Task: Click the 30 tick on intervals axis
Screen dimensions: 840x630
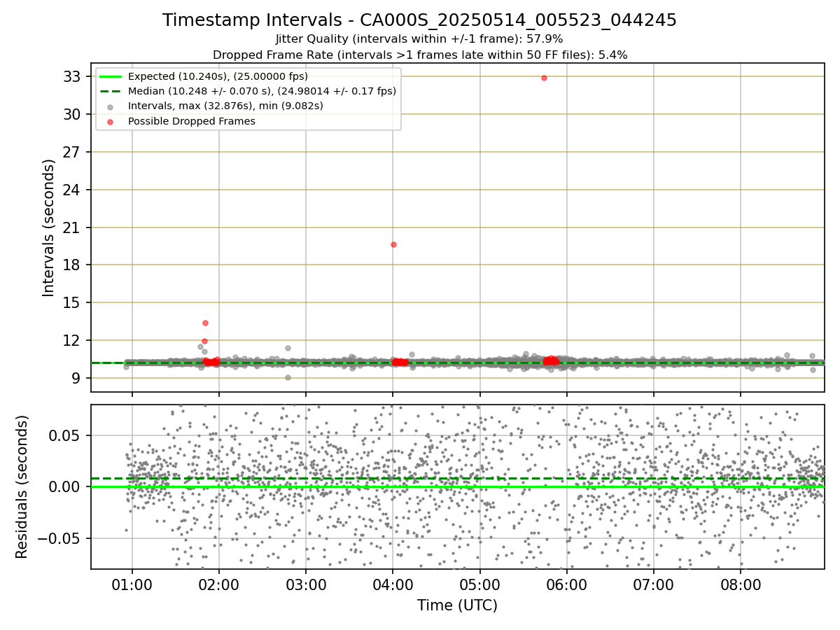Action: pyautogui.click(x=72, y=114)
